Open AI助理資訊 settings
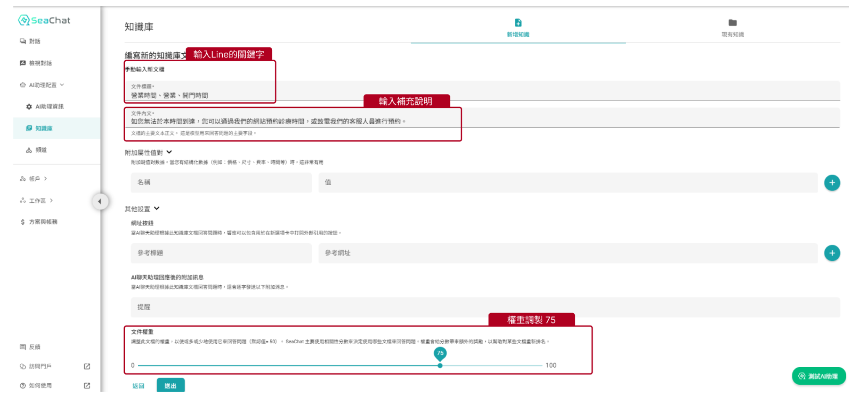 click(50, 107)
